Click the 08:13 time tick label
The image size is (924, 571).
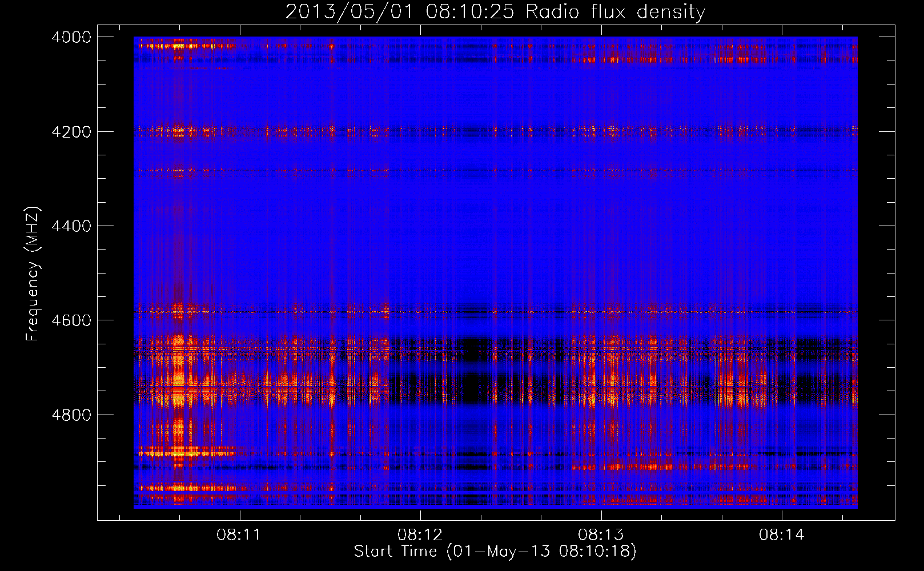tap(601, 535)
